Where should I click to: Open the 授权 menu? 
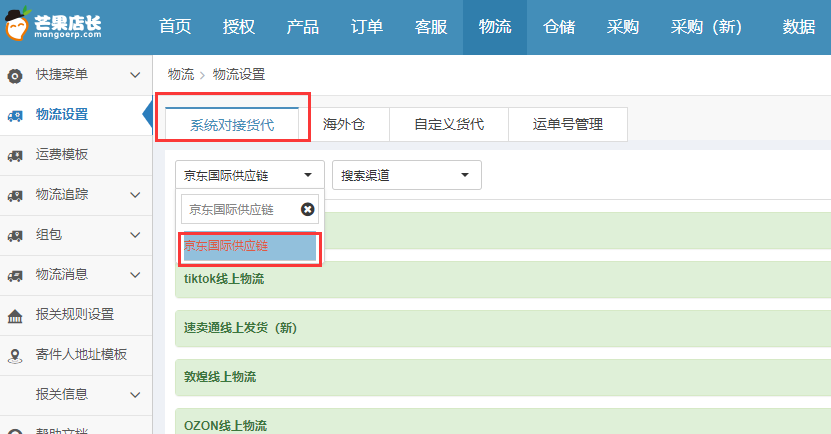coord(238,26)
